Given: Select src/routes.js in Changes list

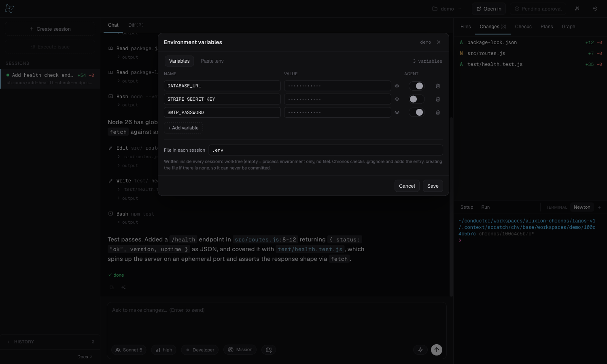Looking at the screenshot, I should click(x=530, y=53).
